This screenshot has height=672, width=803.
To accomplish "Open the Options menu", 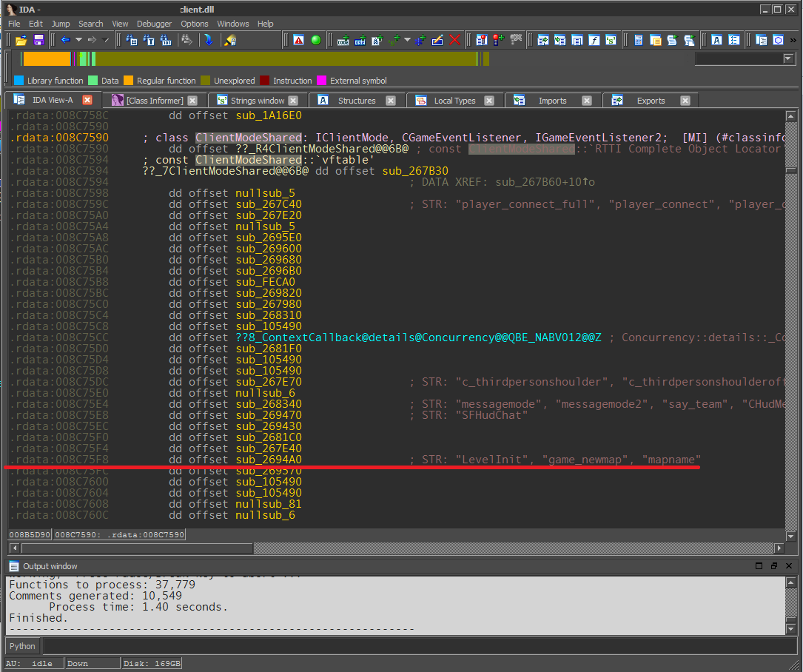I will (x=195, y=24).
